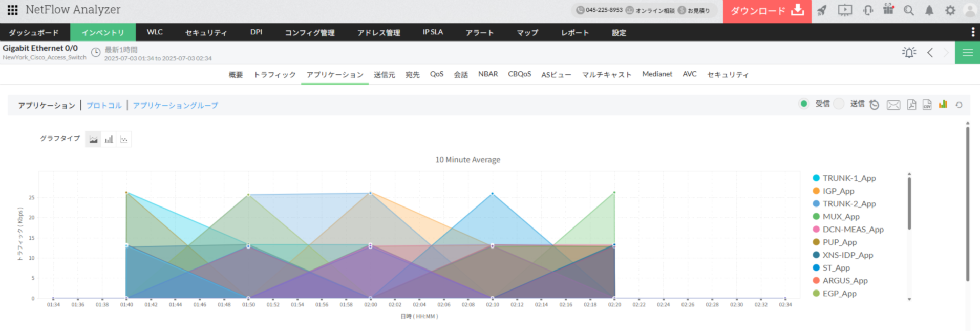Screen dimensions: 980x331
Task: Click the legend scroll-down arrow
Action: tap(909, 299)
